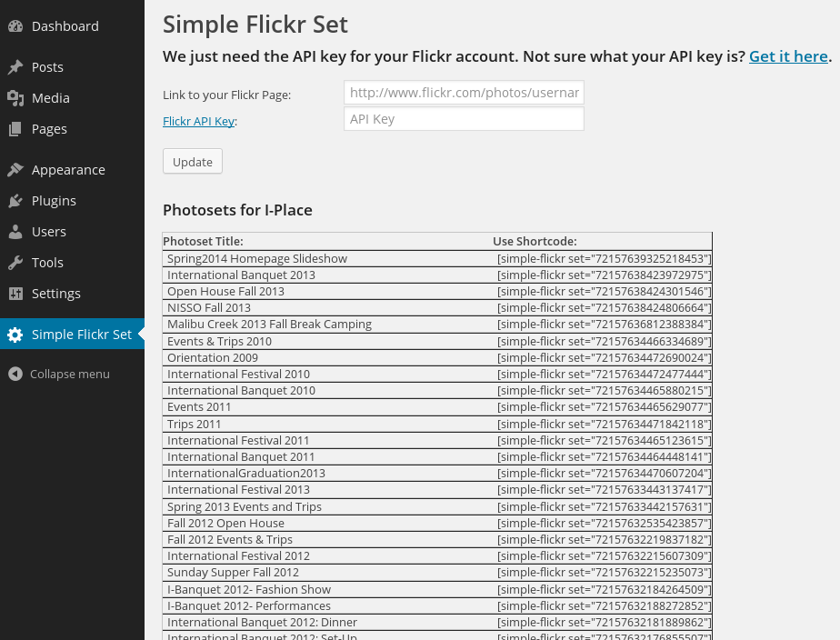Click the Tools wrench icon
The width and height of the screenshot is (840, 640).
(15, 263)
